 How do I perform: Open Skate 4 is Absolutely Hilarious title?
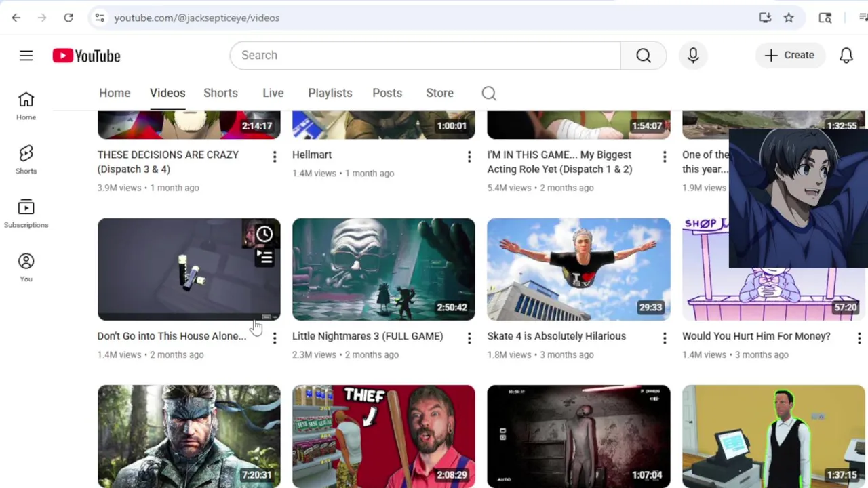[556, 336]
